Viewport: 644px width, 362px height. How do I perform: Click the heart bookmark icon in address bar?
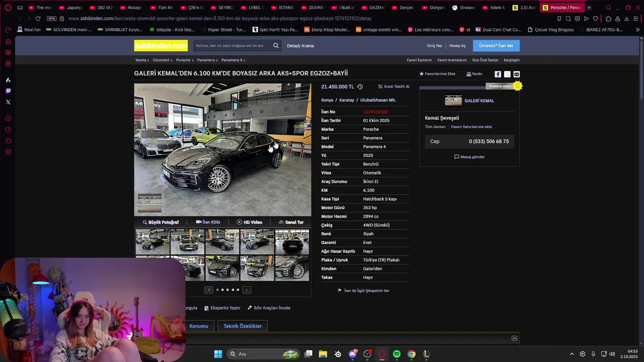click(596, 19)
